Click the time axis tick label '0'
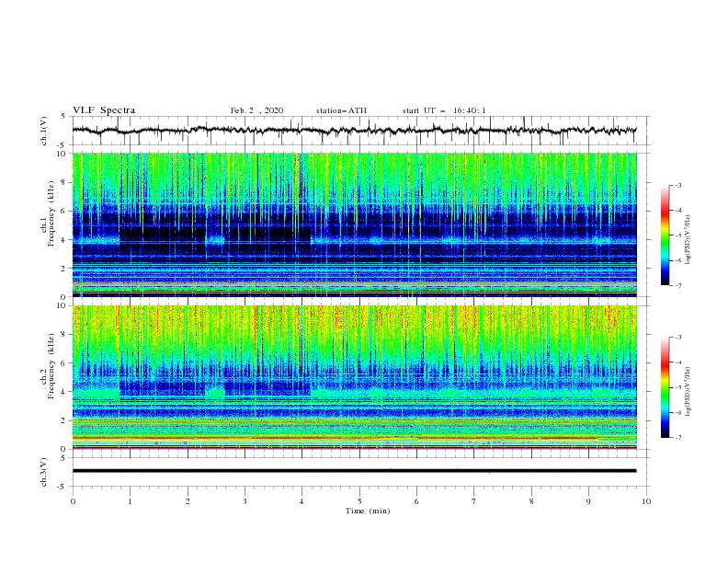728x563 pixels. tap(73, 501)
